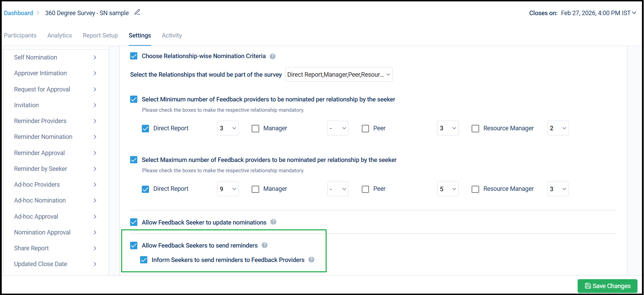Open the Report Setup tab
Viewport: 644px width, 295px height.
[x=100, y=35]
